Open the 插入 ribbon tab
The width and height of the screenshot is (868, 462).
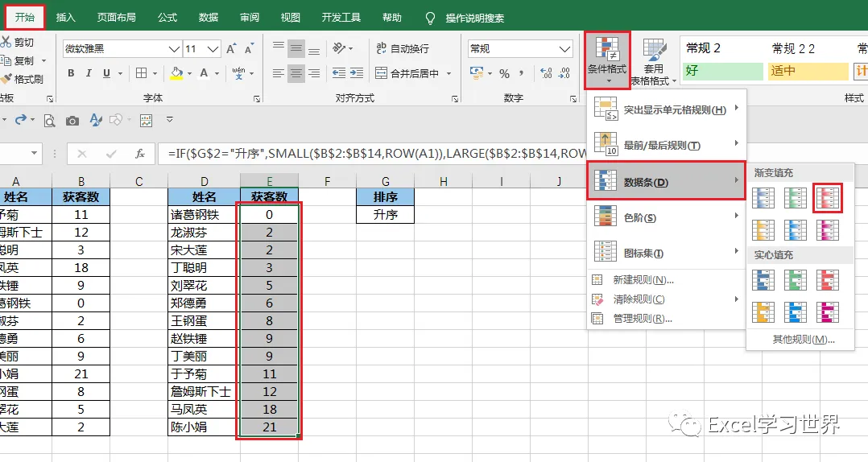tap(65, 18)
